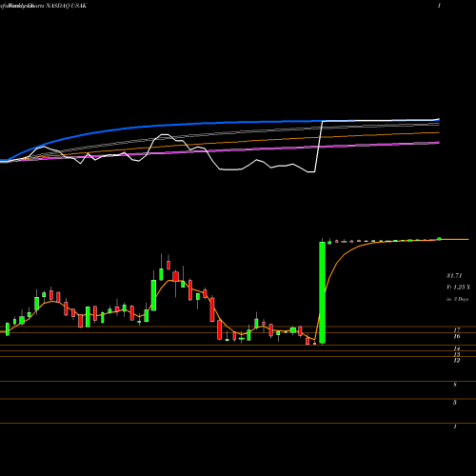Click the price level label 16

coord(457,336)
